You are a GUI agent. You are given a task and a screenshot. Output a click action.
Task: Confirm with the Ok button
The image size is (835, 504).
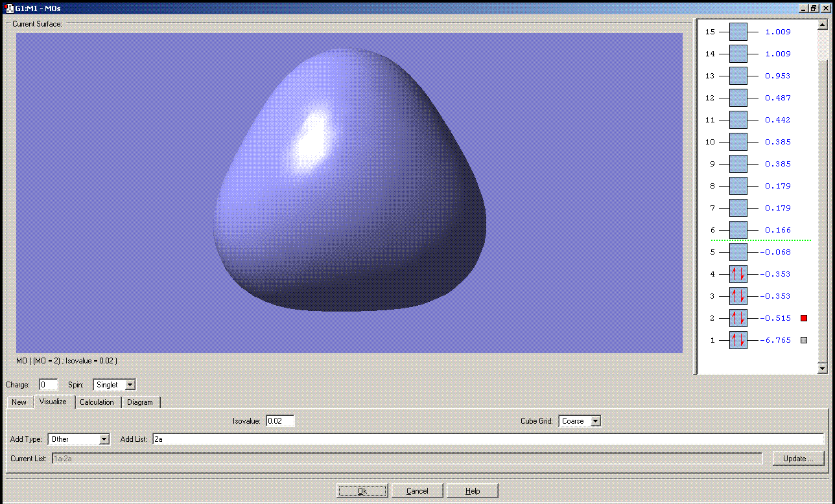[362, 491]
